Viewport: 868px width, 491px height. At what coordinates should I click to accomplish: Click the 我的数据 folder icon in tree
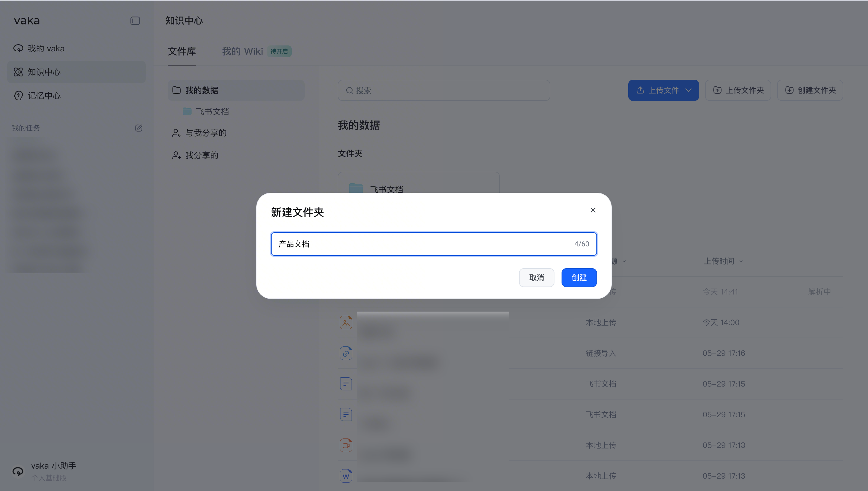pyautogui.click(x=177, y=90)
